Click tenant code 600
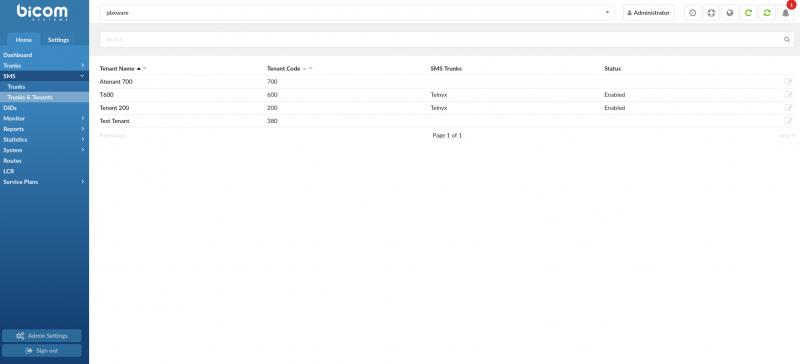Viewport: 800px width, 364px height. point(272,94)
